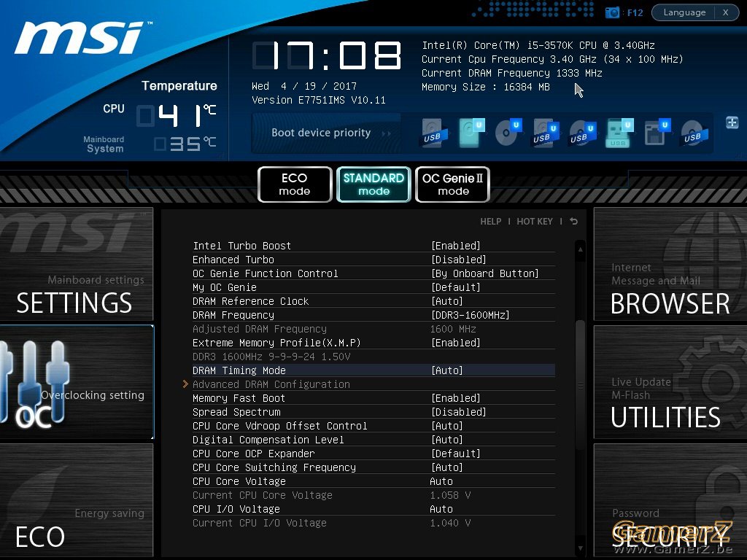Select the UEFI USB key boot icon

[x=619, y=133]
